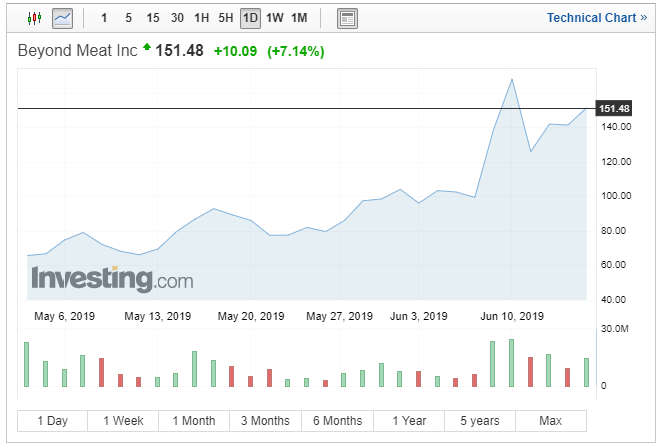662x445 pixels.
Task: Select the 1W interval
Action: pyautogui.click(x=275, y=18)
